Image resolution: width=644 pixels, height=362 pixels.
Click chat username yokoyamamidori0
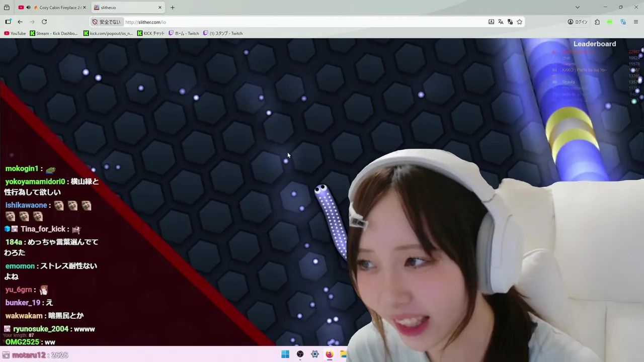coord(35,182)
